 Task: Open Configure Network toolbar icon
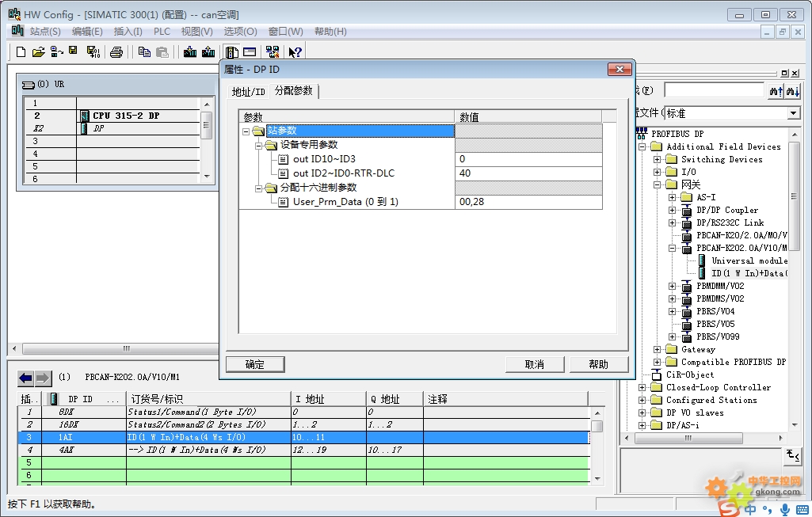273,51
